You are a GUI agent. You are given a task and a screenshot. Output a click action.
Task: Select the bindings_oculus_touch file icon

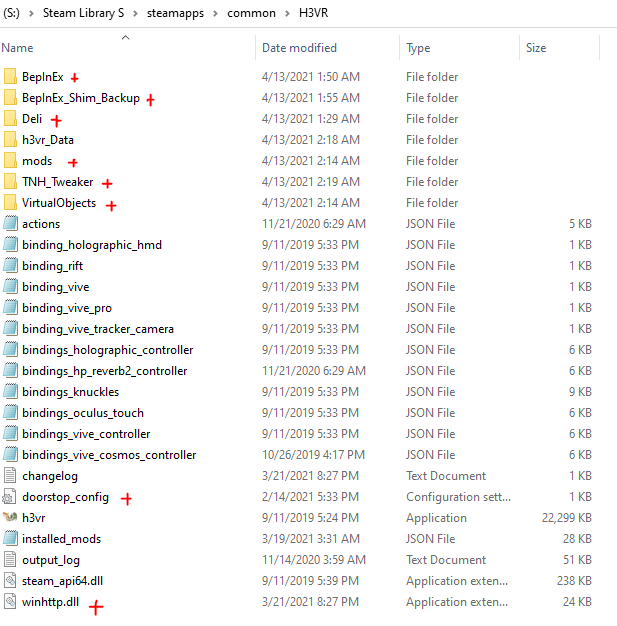tap(10, 412)
